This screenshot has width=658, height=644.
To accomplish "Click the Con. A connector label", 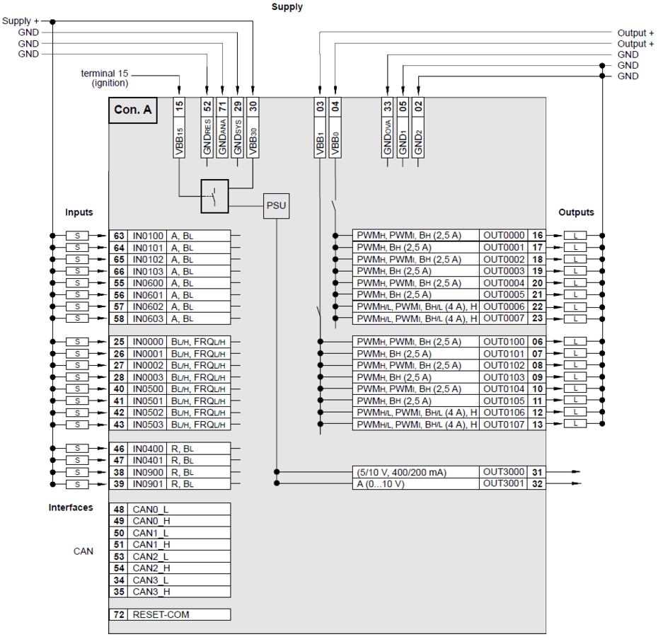I will click(132, 110).
